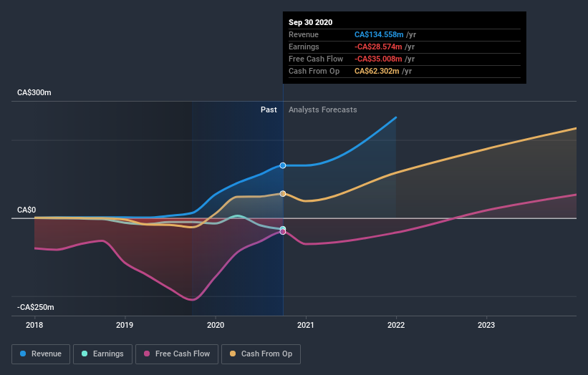Click the CA$134.558m revenue value
This screenshot has width=588, height=375.
379,34
